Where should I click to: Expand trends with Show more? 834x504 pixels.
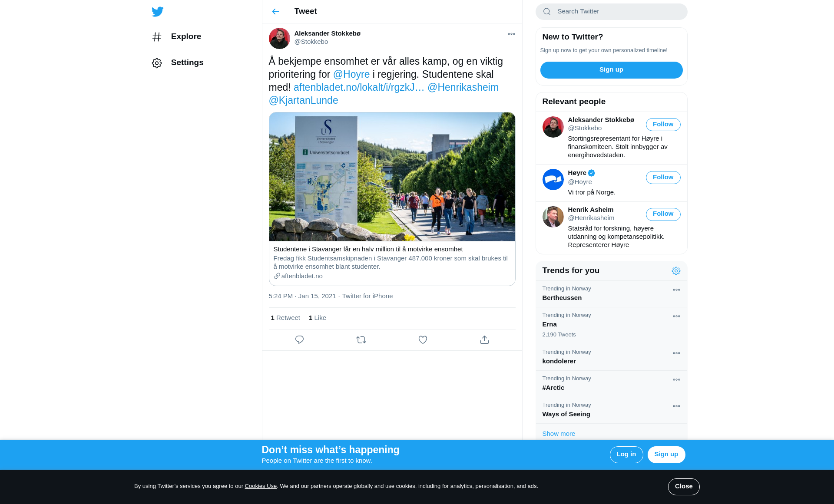point(559,434)
